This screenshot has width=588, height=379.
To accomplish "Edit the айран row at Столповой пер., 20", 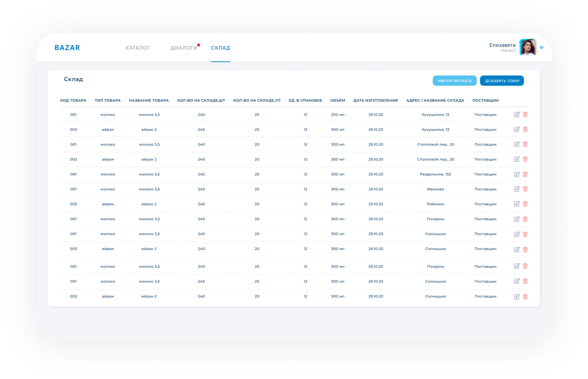I will coord(517,159).
